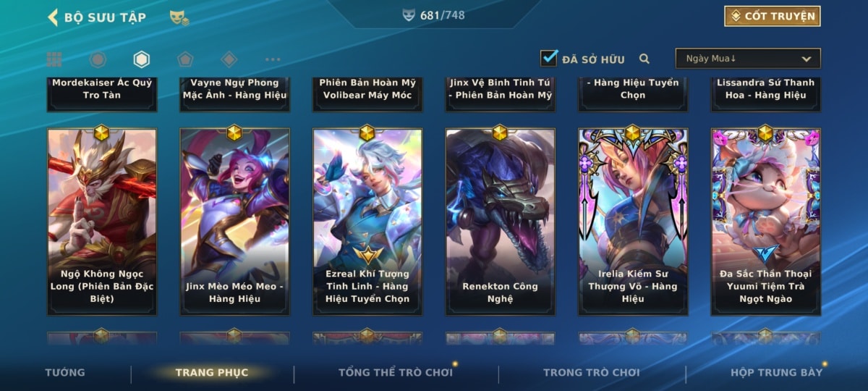Go back using the Bộ Sưu Tập arrow
The image size is (868, 391).
pos(53,17)
